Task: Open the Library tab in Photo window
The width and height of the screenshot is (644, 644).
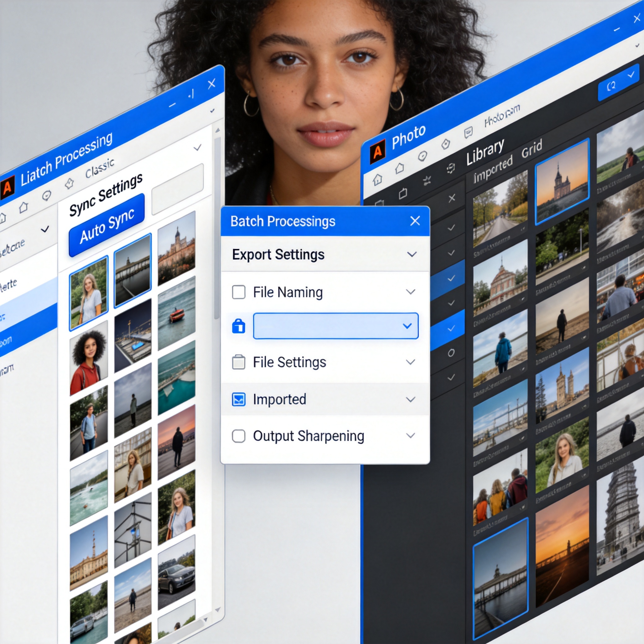Action: point(485,152)
